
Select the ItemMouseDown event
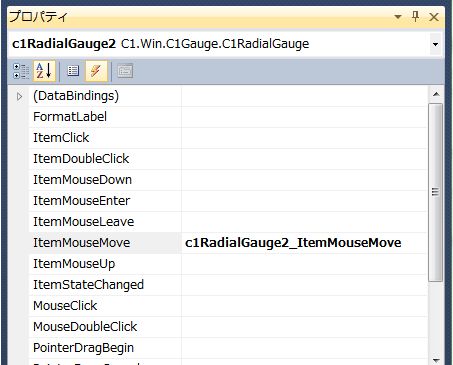pyautogui.click(x=82, y=180)
